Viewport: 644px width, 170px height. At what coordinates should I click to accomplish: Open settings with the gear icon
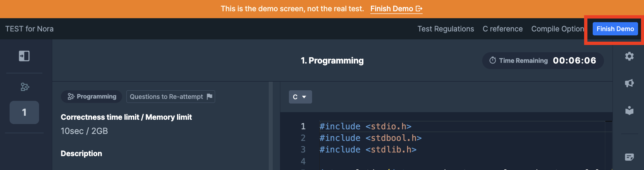coord(629,56)
